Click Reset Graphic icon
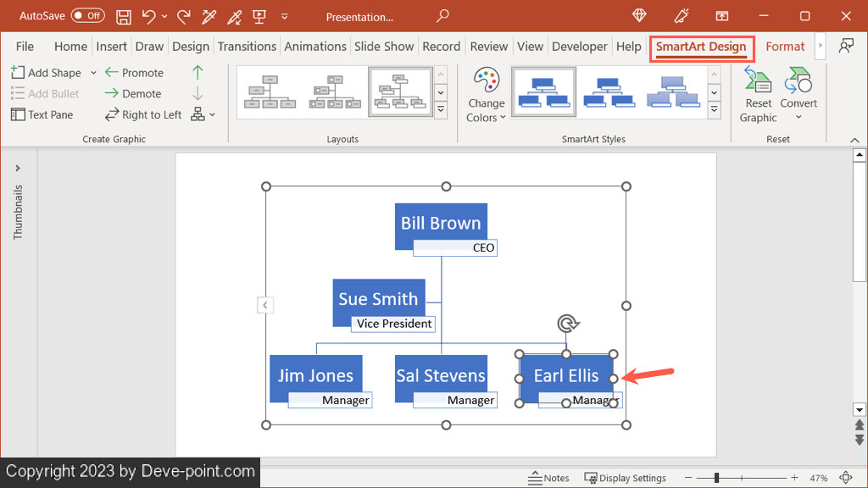 (758, 95)
